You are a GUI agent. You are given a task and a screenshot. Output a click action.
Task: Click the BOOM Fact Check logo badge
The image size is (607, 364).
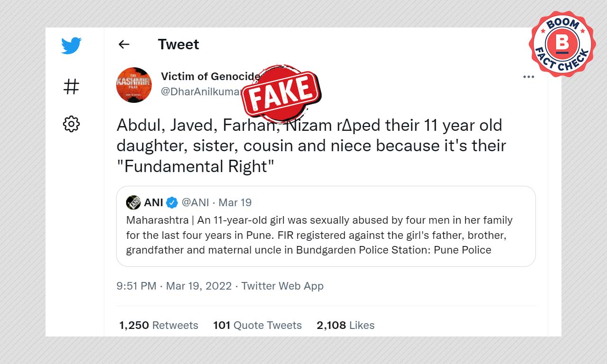pyautogui.click(x=562, y=44)
